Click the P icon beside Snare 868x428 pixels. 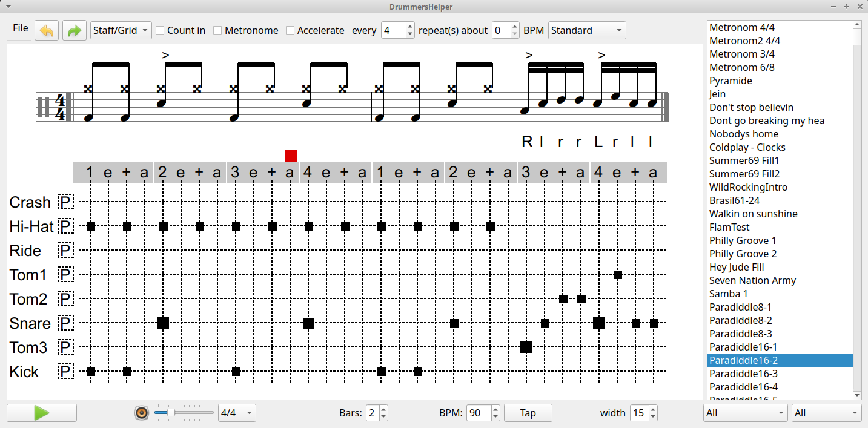coord(65,323)
